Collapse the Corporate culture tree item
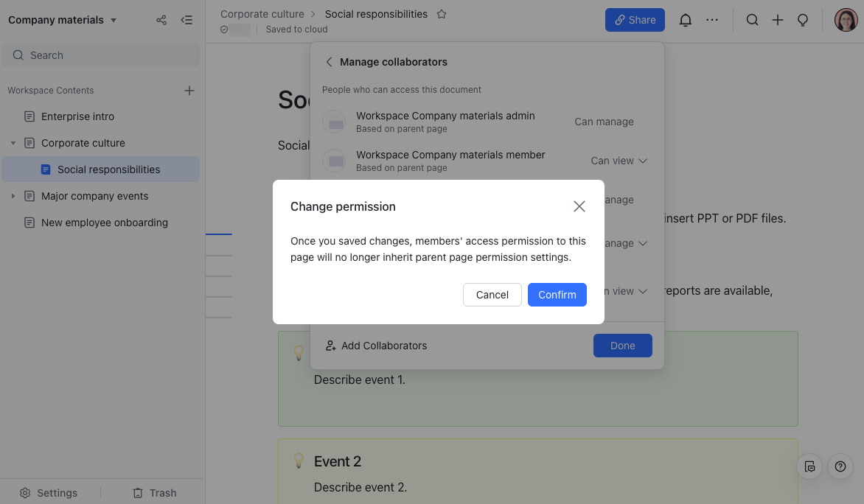Image resolution: width=864 pixels, height=504 pixels. coord(13,143)
